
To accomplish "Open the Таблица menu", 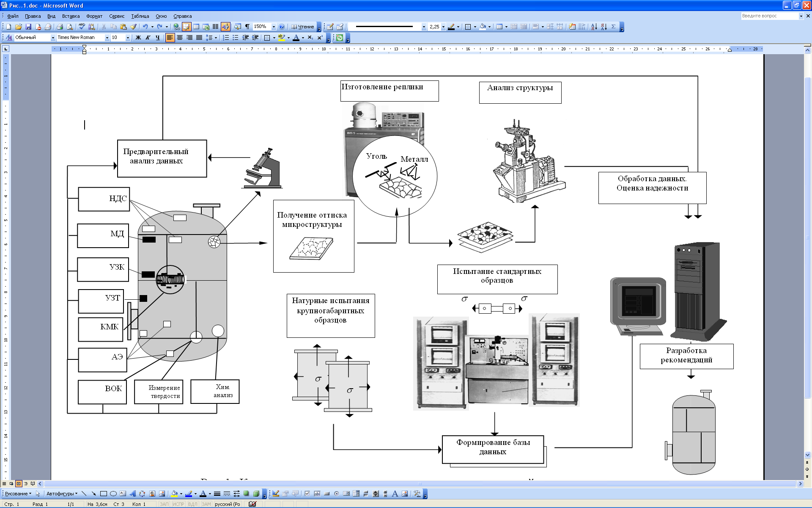I will click(x=140, y=16).
